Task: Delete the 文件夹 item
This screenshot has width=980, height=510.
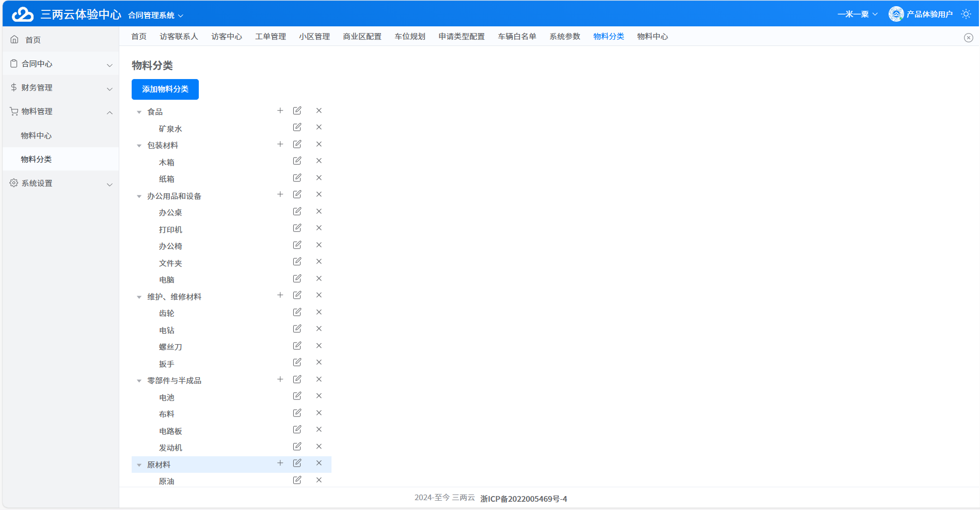Action: (319, 261)
